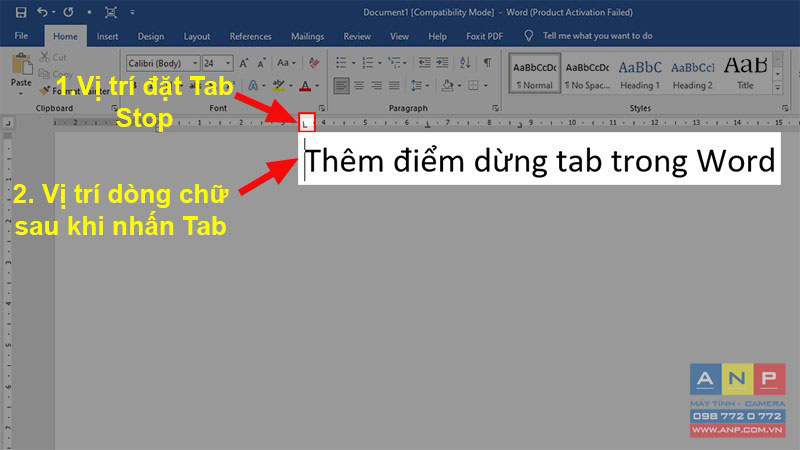Expand bullet library dropdown arrow

(353, 63)
